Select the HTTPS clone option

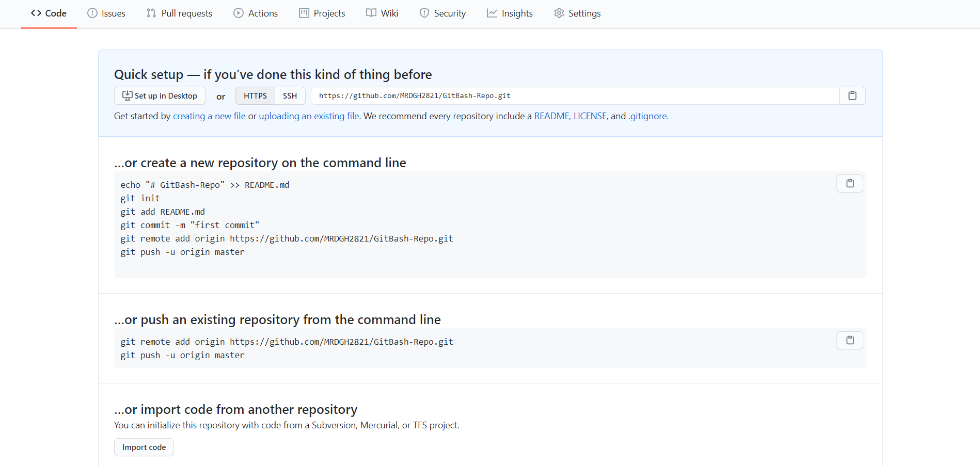[x=255, y=96]
